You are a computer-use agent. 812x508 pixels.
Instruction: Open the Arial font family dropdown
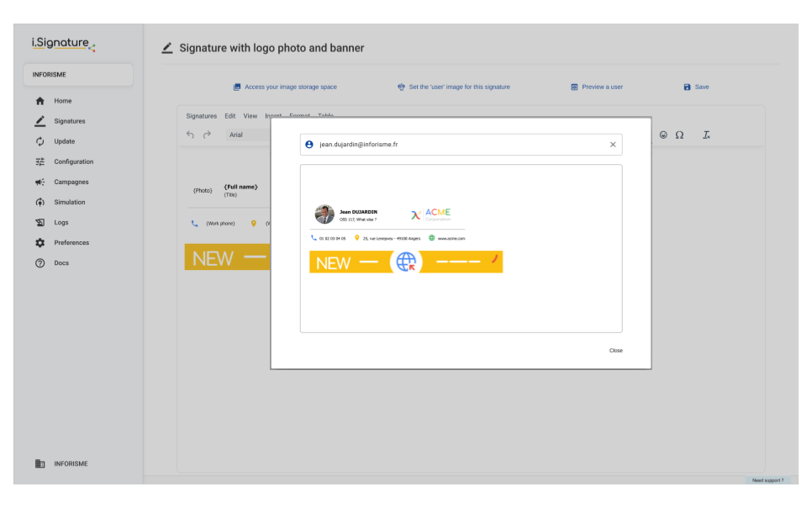249,135
